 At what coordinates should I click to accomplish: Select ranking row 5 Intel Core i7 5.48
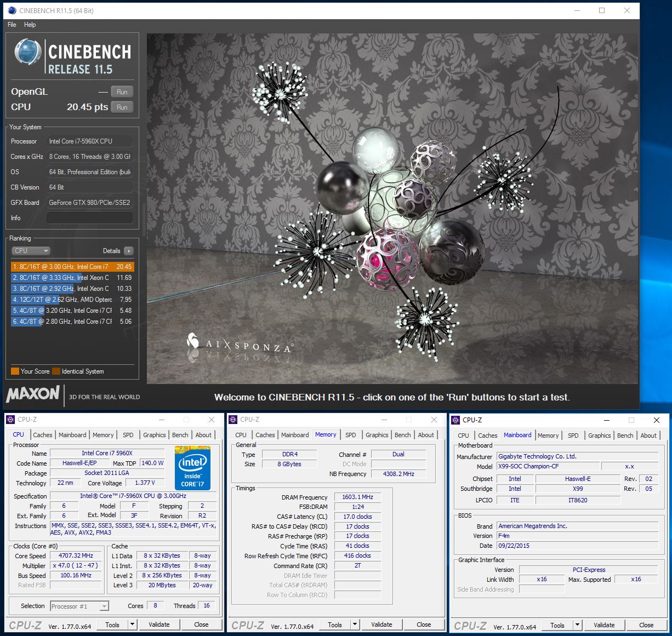click(72, 311)
